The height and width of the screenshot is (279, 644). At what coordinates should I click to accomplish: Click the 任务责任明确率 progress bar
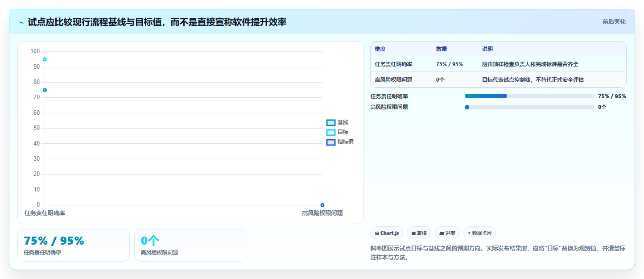tap(529, 96)
